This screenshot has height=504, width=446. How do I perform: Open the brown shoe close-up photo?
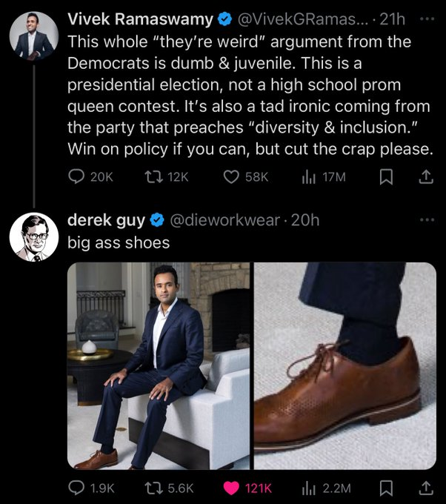coord(346,366)
